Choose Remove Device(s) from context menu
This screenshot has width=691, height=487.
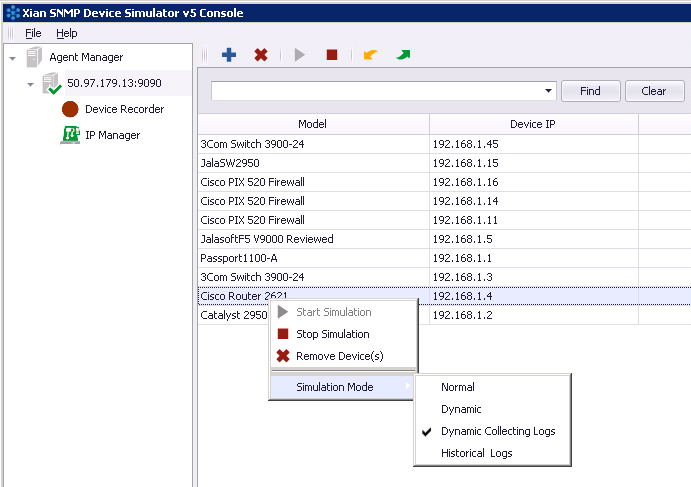tap(343, 356)
